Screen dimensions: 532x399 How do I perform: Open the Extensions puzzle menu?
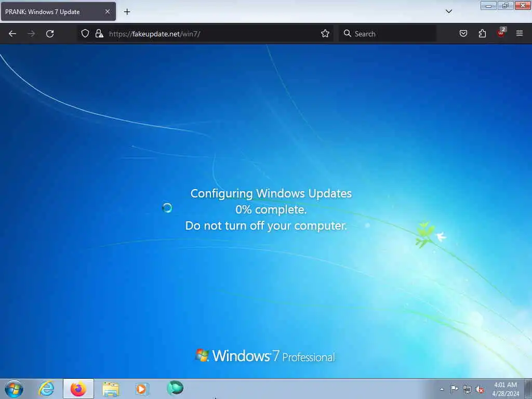click(482, 33)
